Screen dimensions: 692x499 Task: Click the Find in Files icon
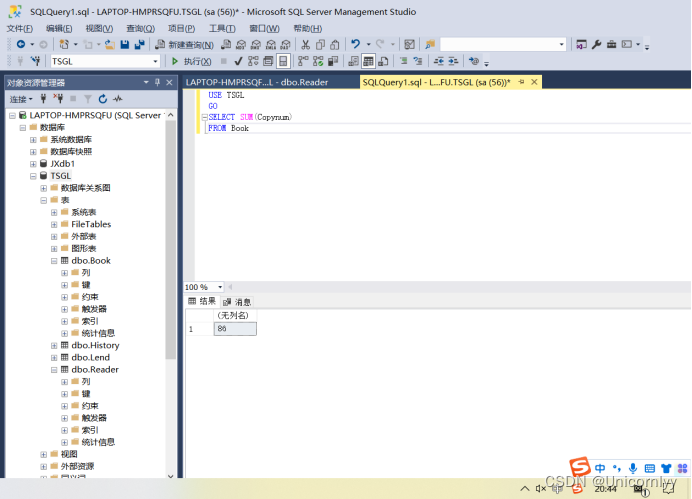click(x=430, y=44)
